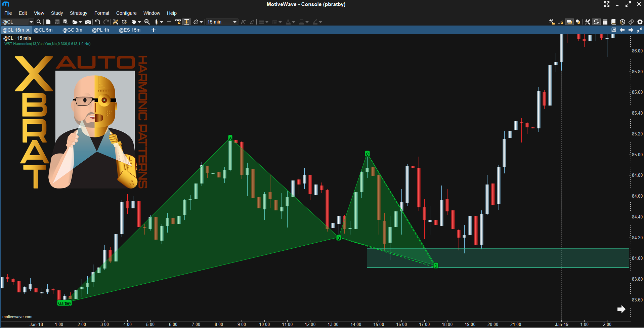Undo the last action
This screenshot has height=328, width=644.
[x=97, y=22]
